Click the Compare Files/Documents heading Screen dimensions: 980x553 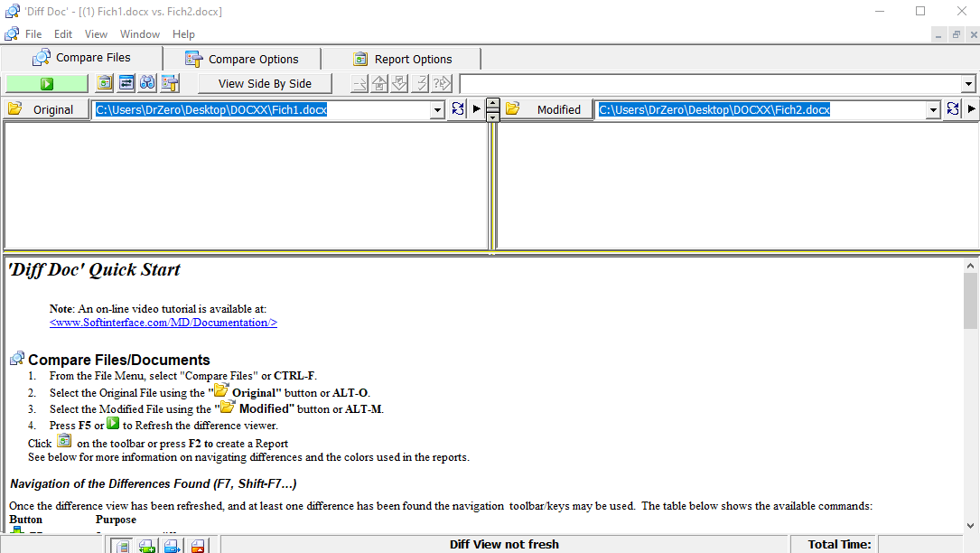[118, 360]
